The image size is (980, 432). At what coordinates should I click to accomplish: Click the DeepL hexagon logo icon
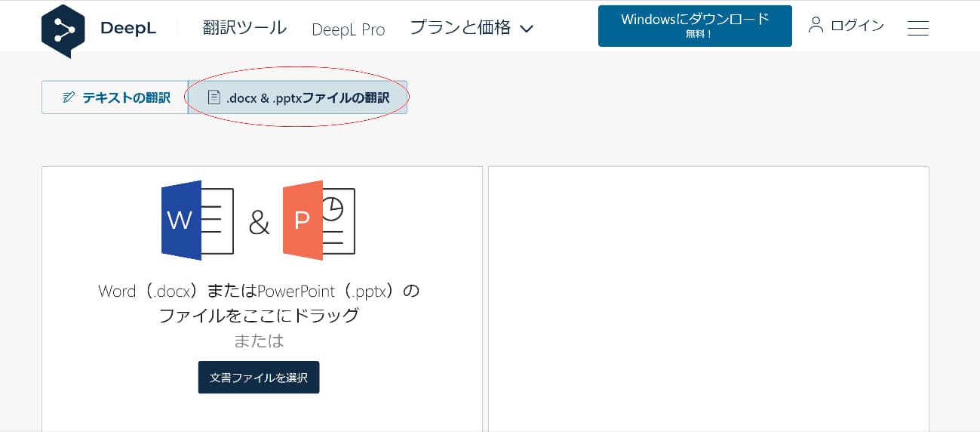coord(63,30)
